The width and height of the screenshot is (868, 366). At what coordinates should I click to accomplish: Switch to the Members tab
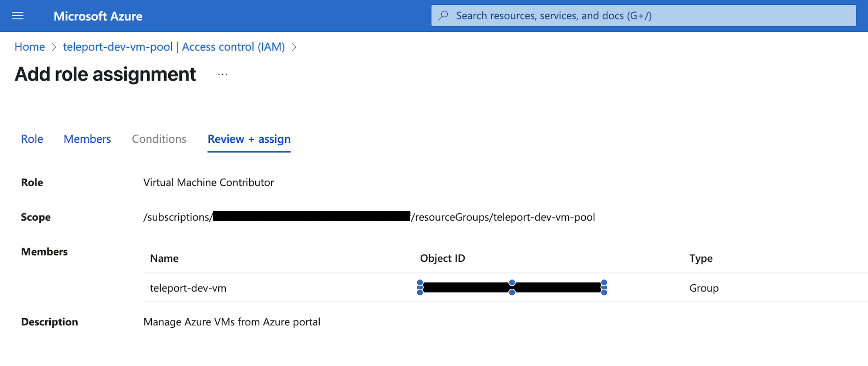pos(87,139)
